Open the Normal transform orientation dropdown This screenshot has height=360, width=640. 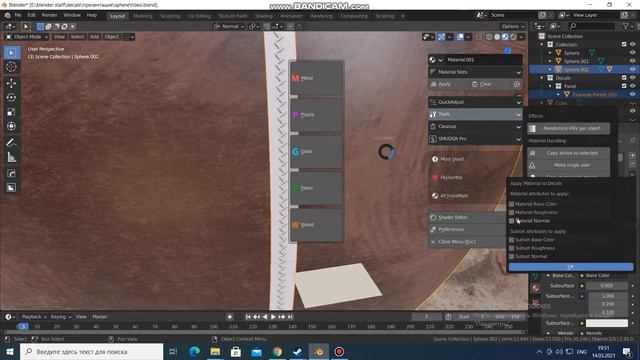[229, 27]
